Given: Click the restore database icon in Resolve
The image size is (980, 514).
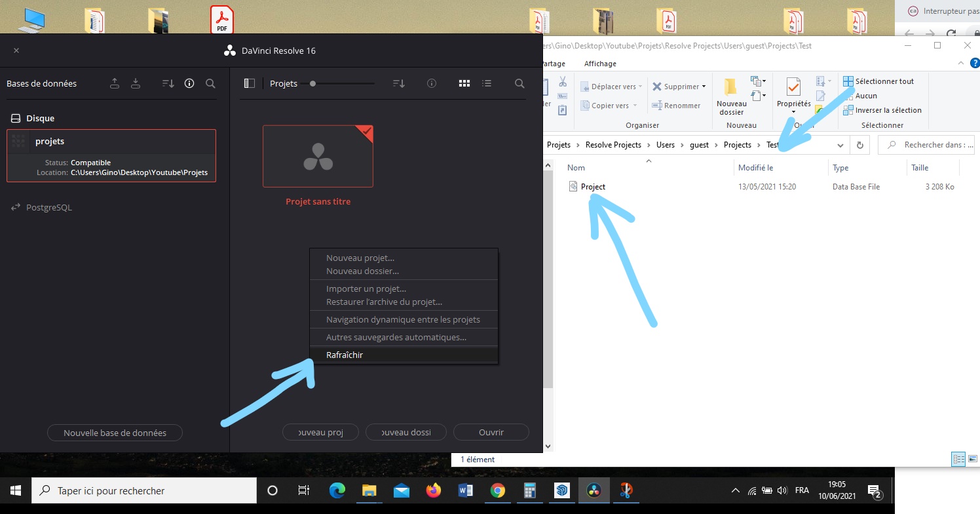Looking at the screenshot, I should point(136,83).
